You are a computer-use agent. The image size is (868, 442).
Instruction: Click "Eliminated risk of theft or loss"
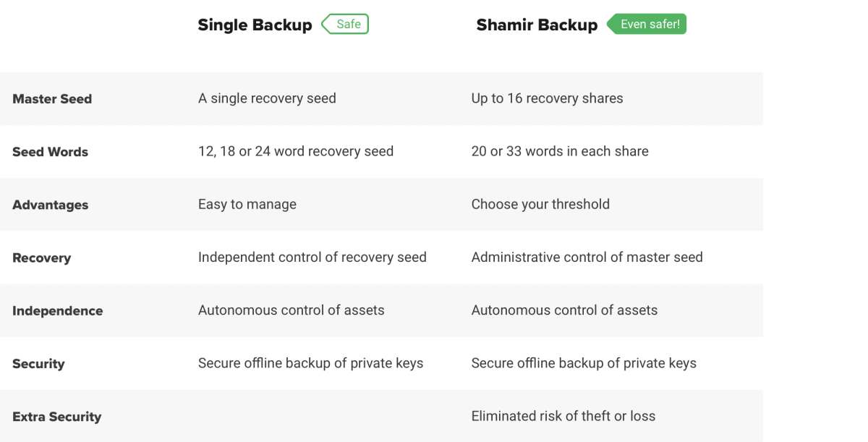tap(563, 416)
